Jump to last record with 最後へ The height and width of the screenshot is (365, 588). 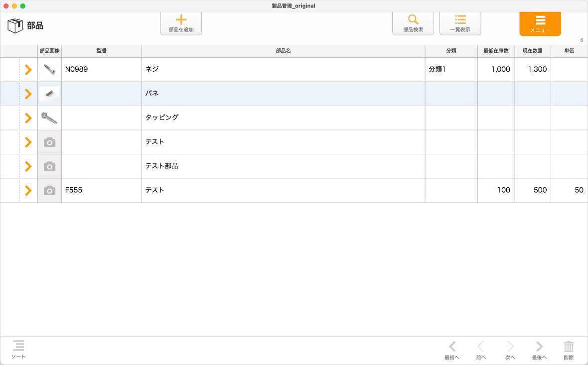click(539, 350)
